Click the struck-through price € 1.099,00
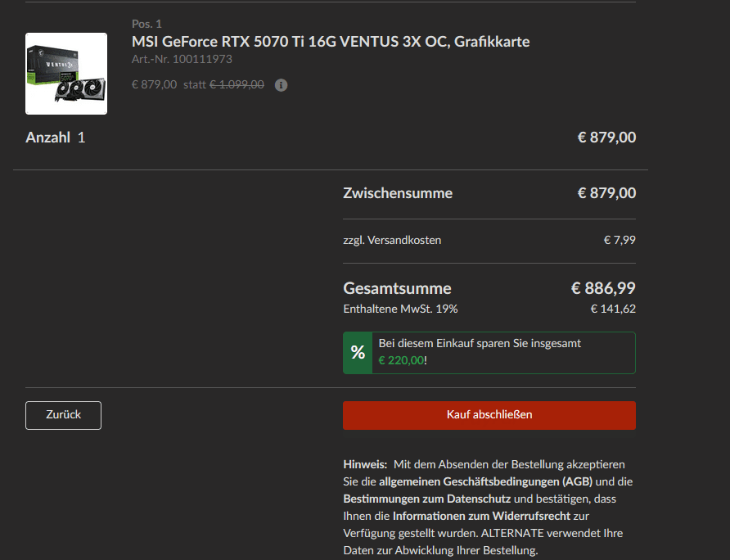 click(x=237, y=84)
